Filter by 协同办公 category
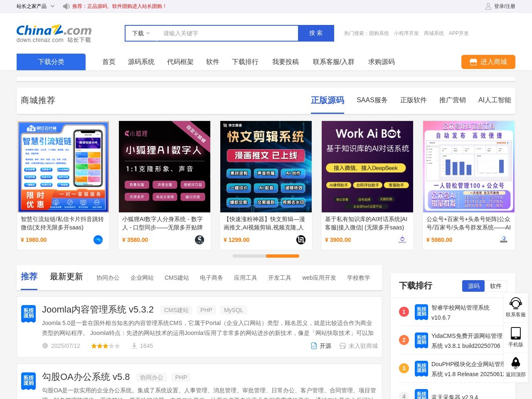Viewport: 532px width, 399px height. 108,278
